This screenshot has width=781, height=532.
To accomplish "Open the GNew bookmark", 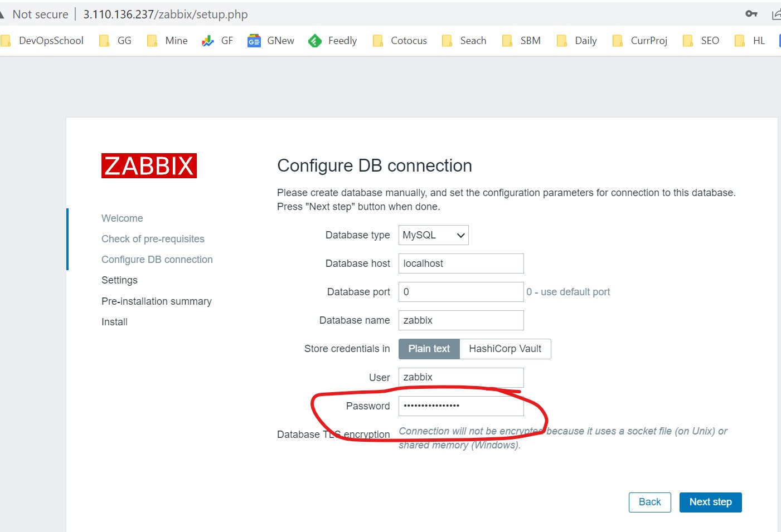I will [x=271, y=41].
